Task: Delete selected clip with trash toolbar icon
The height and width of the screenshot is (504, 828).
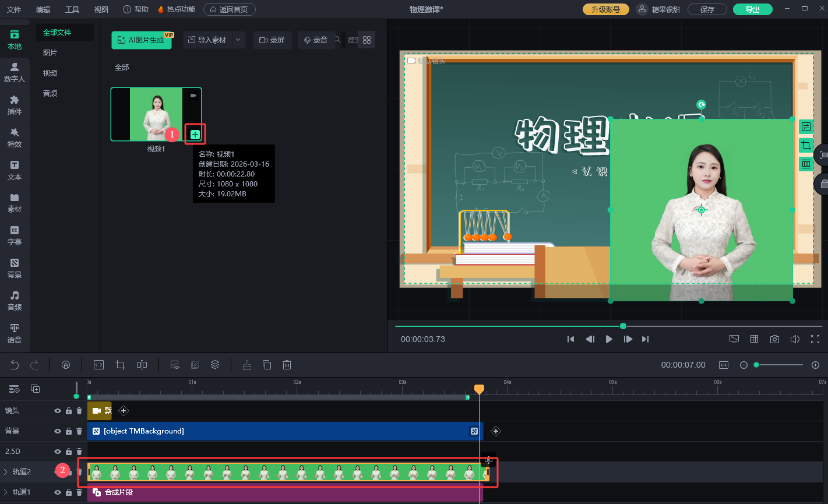Action: pos(287,365)
